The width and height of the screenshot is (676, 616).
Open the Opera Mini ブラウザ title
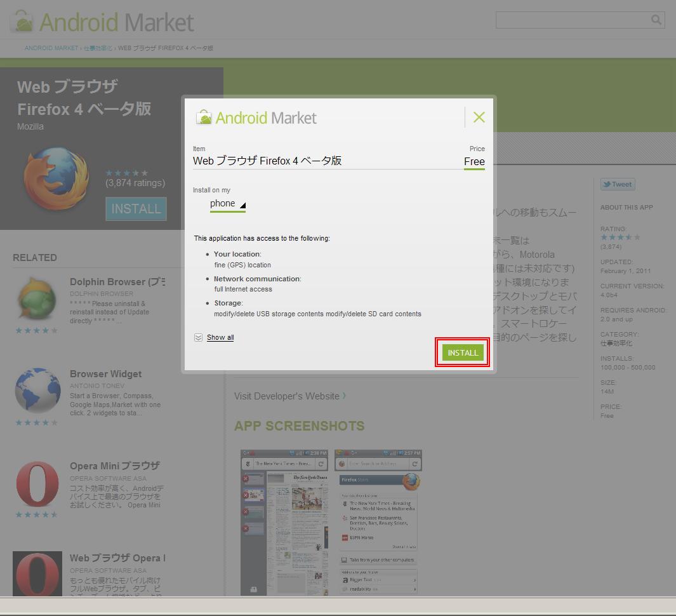(x=115, y=466)
